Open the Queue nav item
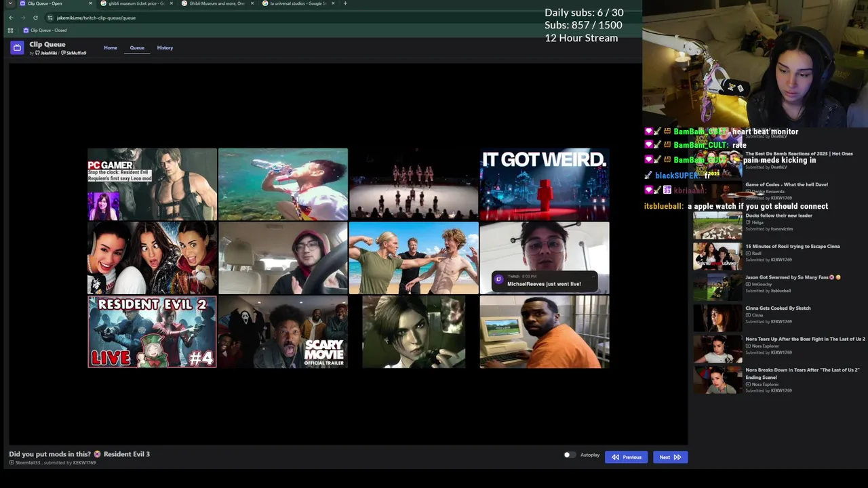 (x=137, y=48)
